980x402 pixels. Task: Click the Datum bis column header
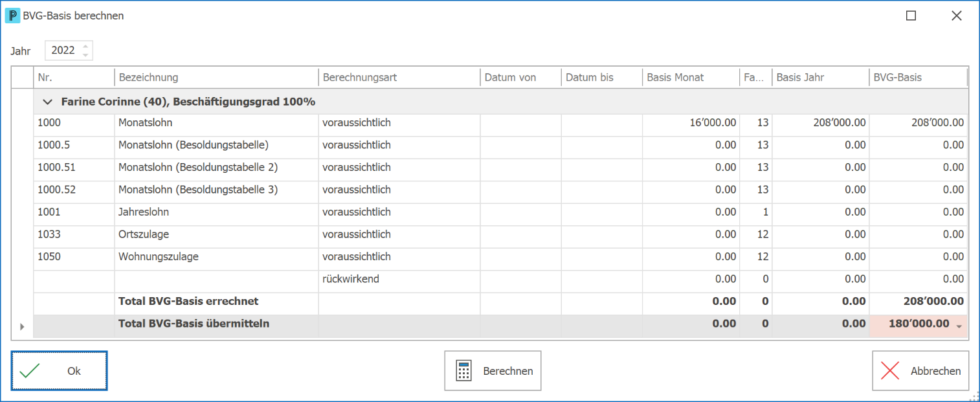(x=602, y=78)
